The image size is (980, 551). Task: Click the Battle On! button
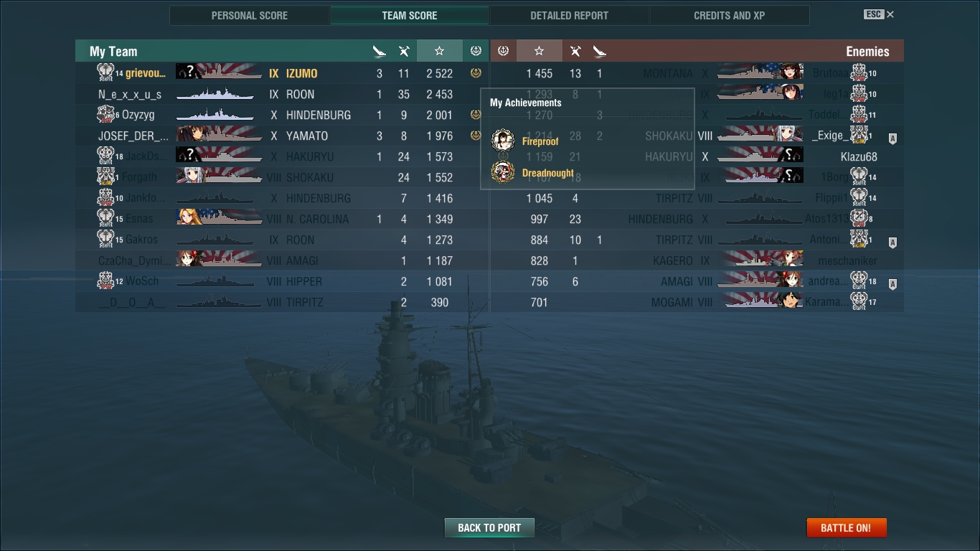(x=847, y=527)
